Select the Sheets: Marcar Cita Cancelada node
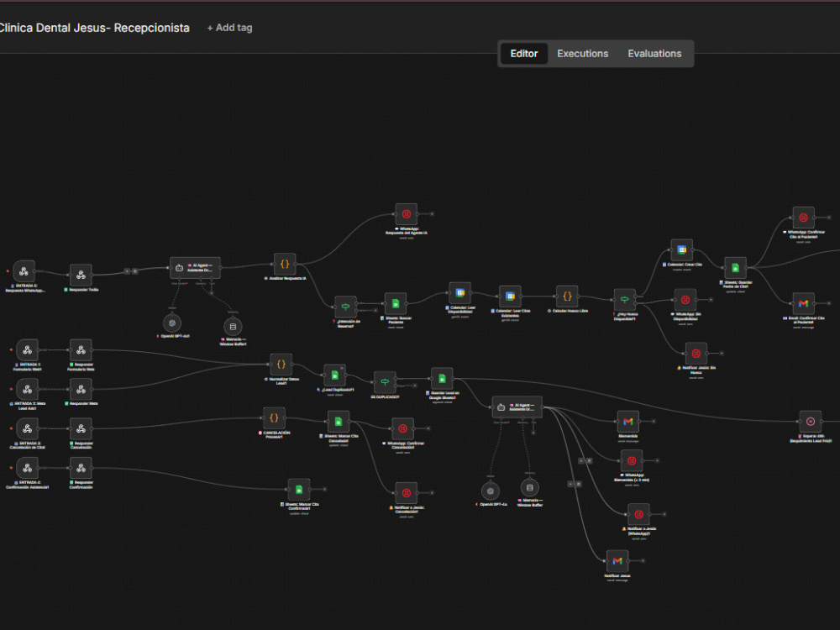 click(x=339, y=422)
